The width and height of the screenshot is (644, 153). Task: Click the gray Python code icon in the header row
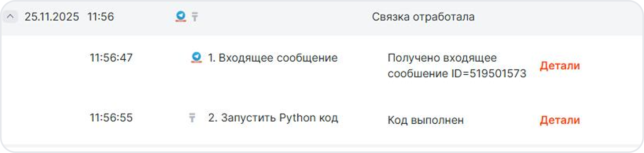tap(195, 17)
